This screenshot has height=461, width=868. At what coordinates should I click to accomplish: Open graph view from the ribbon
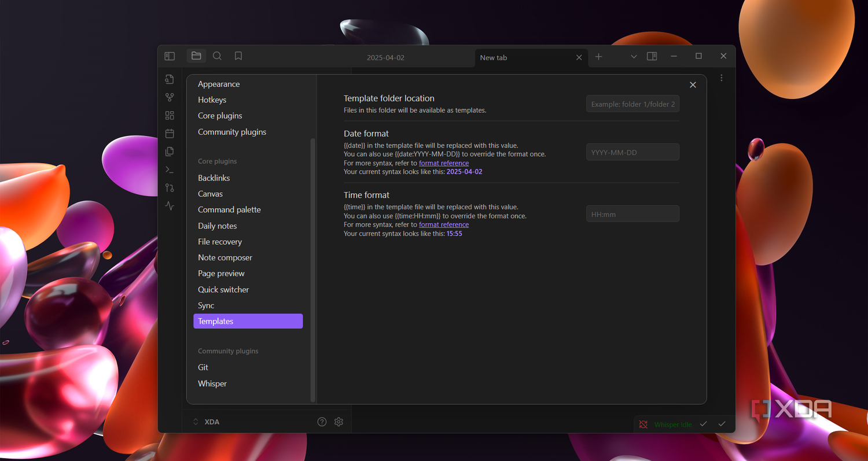point(170,97)
